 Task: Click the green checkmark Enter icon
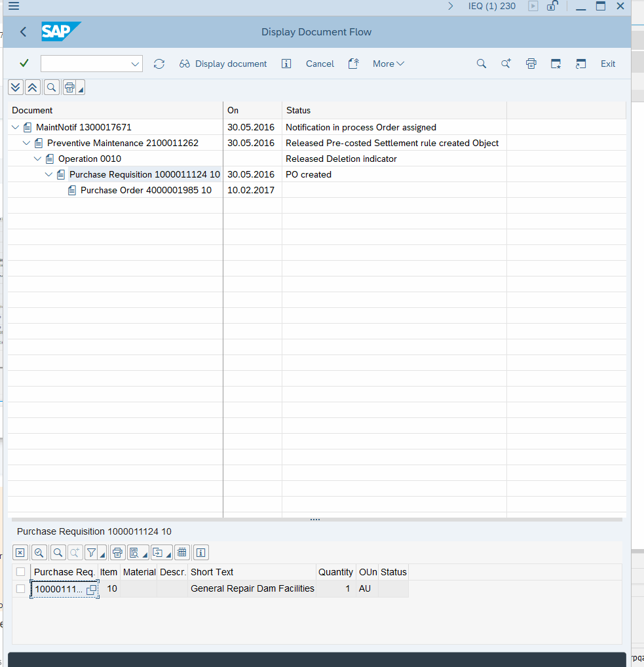24,64
